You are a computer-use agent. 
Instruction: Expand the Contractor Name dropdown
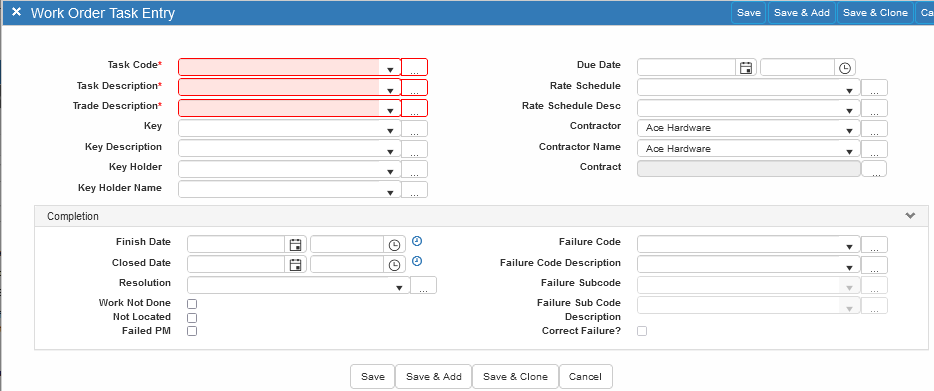[849, 151]
